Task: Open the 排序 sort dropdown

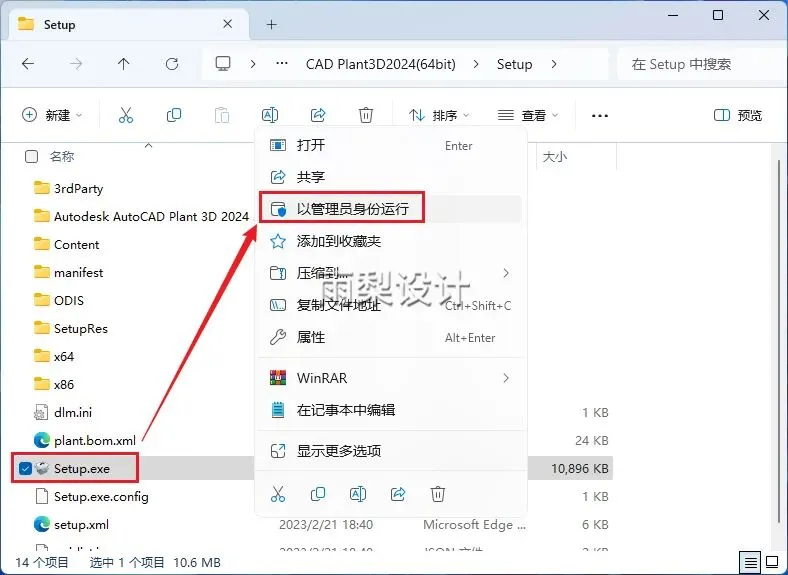Action: pos(439,116)
